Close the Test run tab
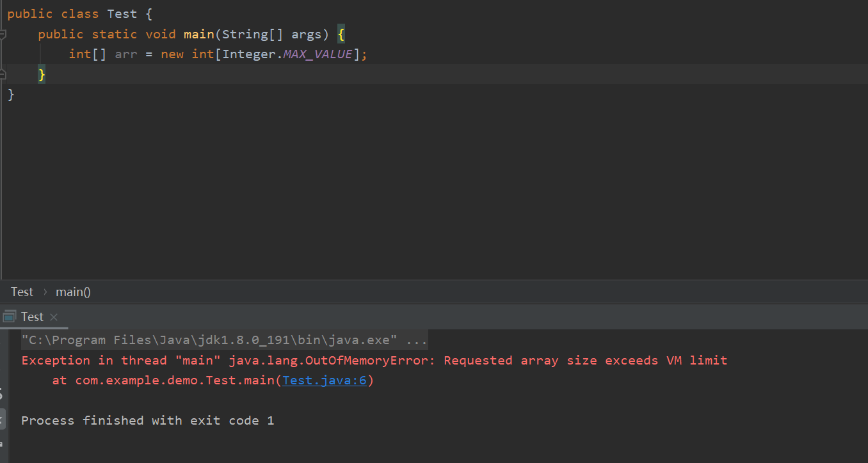The image size is (868, 463). coord(54,317)
